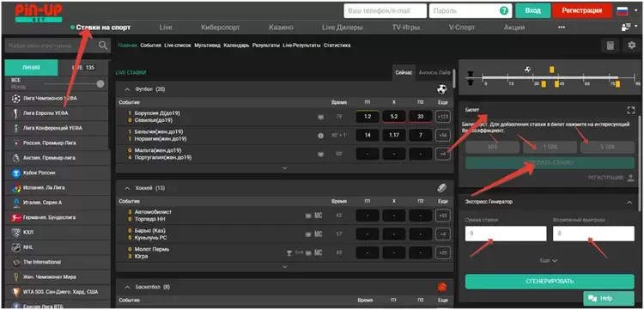Open Испания. Ла Лига league
644x310 pixels.
pyautogui.click(x=58, y=188)
